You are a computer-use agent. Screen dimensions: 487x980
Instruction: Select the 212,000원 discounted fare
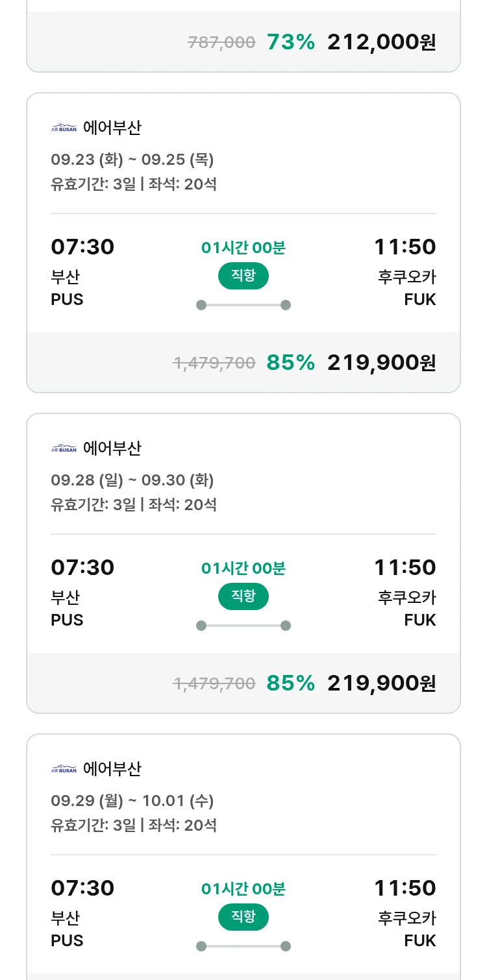pos(381,42)
